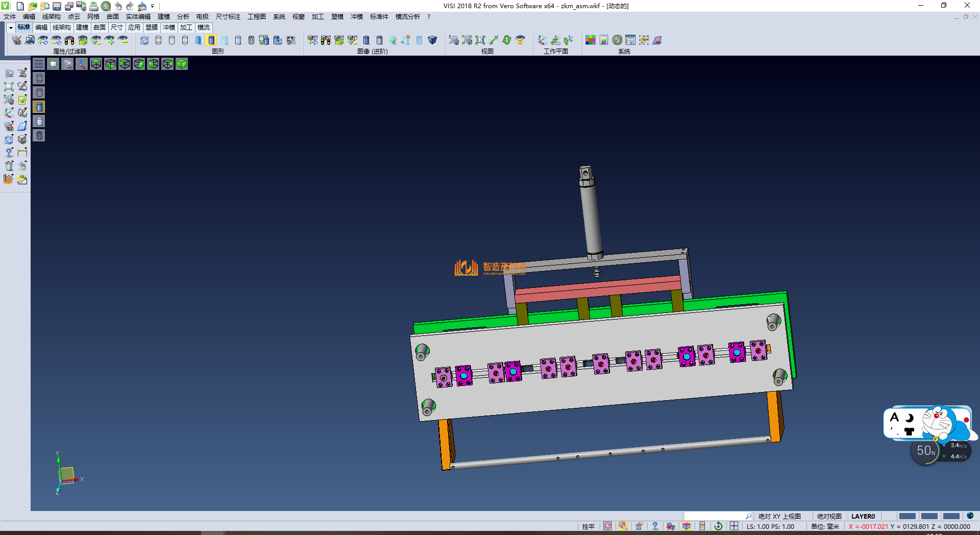Open the toolbar tab list dropdown arrow
The image size is (980, 535).
click(x=10, y=28)
